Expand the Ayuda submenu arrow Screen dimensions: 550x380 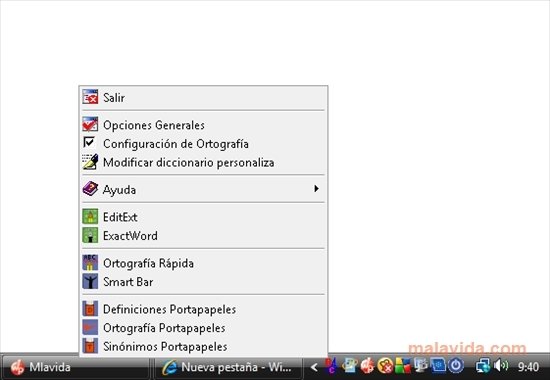coord(316,189)
